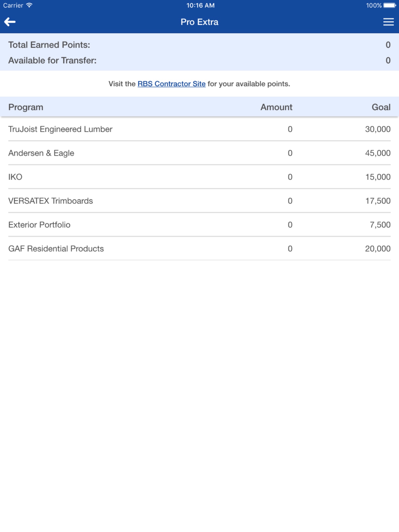Image resolution: width=399 pixels, height=532 pixels.
Task: Tap the 45,000 goal value
Action: click(x=378, y=153)
